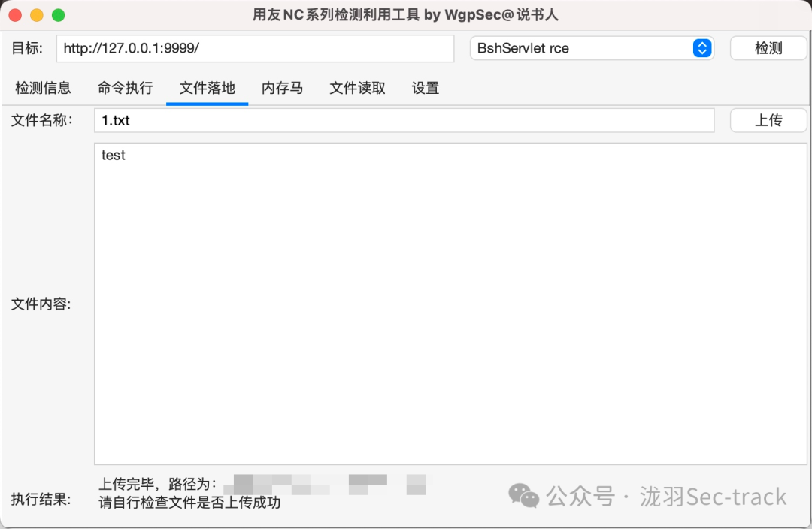
Task: Click the 上传完毕，路径为 result text
Action: click(157, 484)
